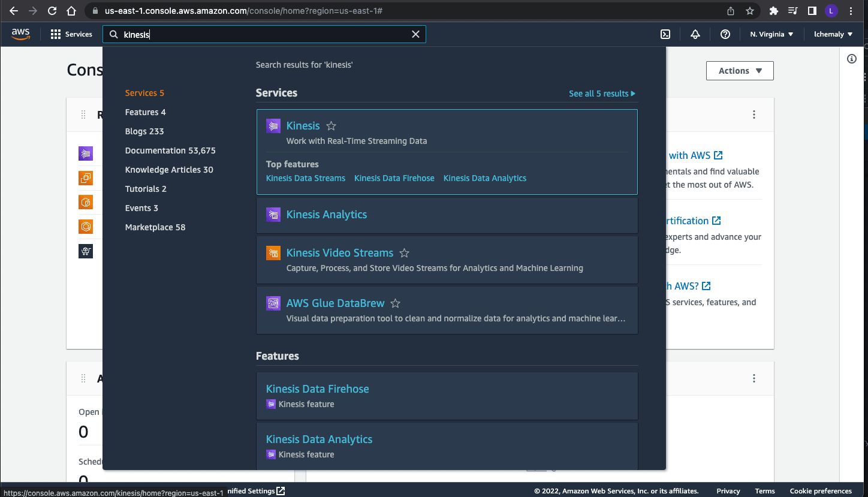Toggle the star next to Kinesis Video Streams
This screenshot has height=497, width=868.
pyautogui.click(x=404, y=253)
